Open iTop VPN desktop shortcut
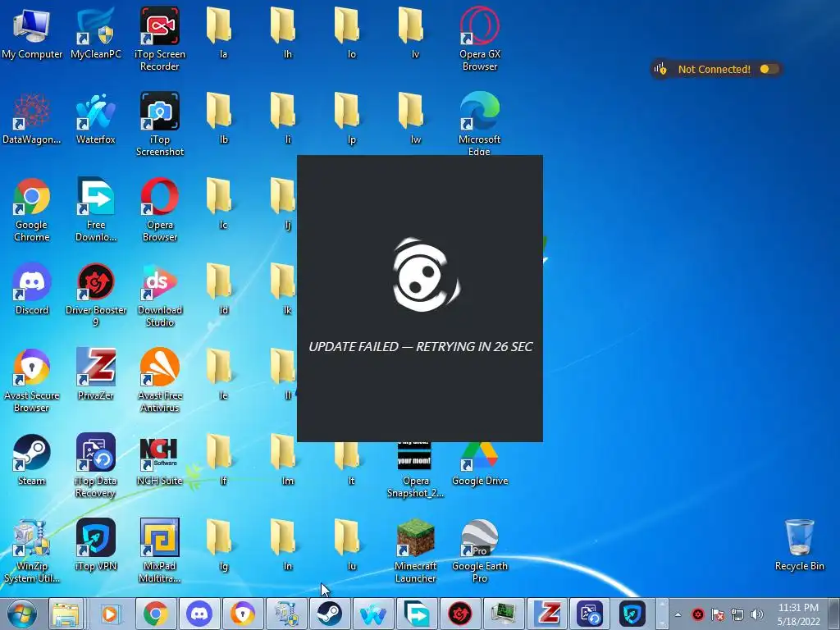840x630 pixels. [96, 545]
